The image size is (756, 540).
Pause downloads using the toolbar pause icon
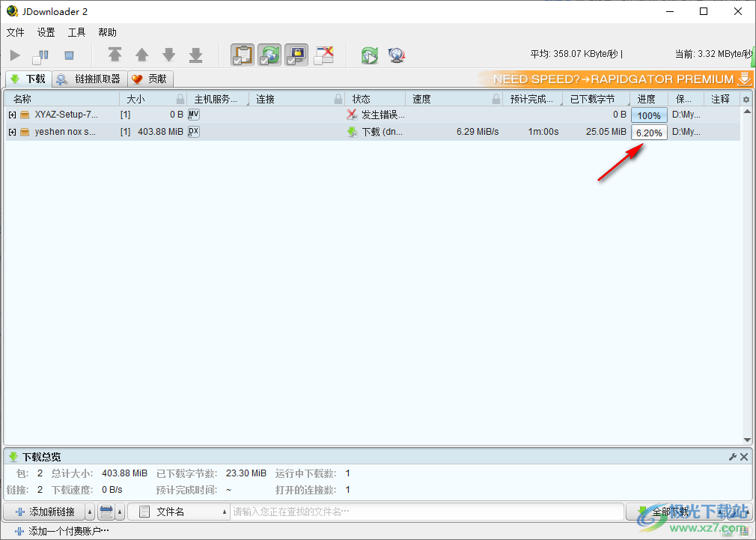(x=41, y=56)
